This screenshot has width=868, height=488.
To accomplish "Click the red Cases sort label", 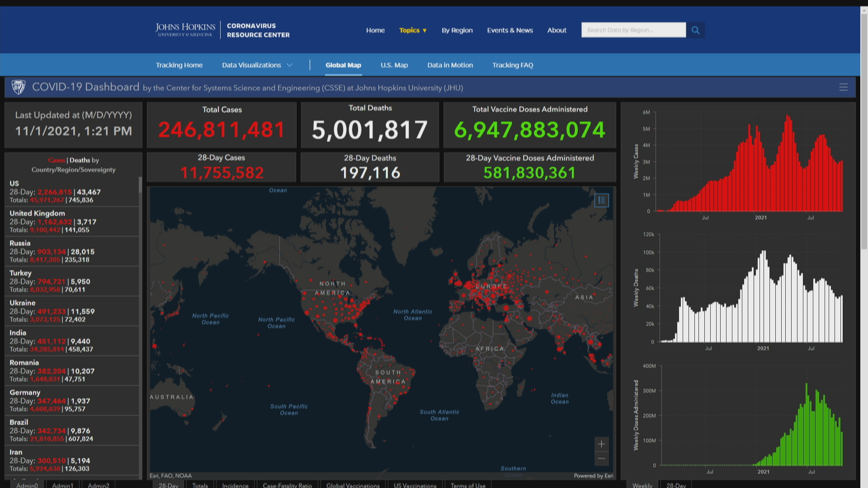I will click(57, 160).
